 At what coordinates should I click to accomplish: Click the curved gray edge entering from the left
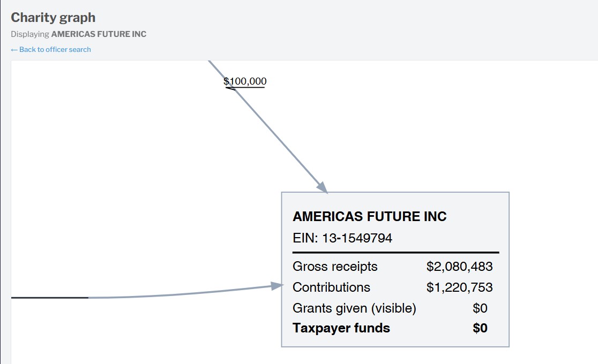coord(182,294)
